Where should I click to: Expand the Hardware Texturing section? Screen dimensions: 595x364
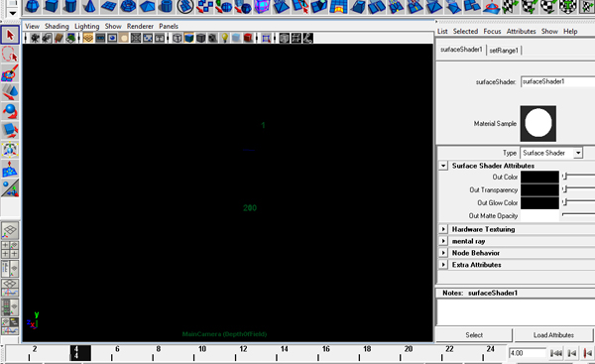(443, 229)
